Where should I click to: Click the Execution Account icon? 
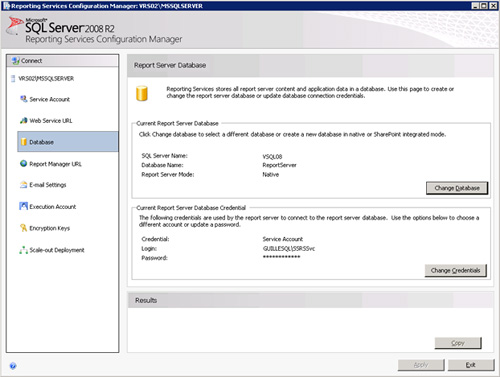[23, 206]
